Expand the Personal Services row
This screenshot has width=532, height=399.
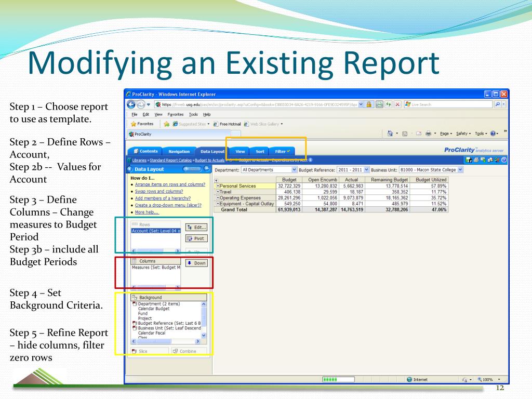coord(218,186)
